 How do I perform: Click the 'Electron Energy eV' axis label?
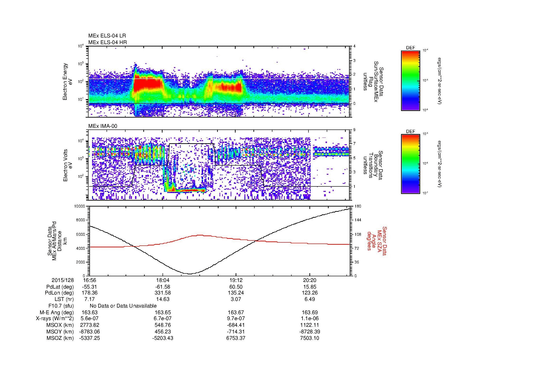click(68, 82)
